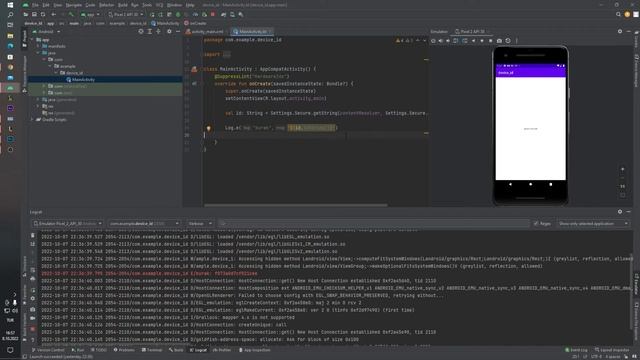Open Windows taskbar search icon
This screenshot has width=640, height=360.
point(10,15)
